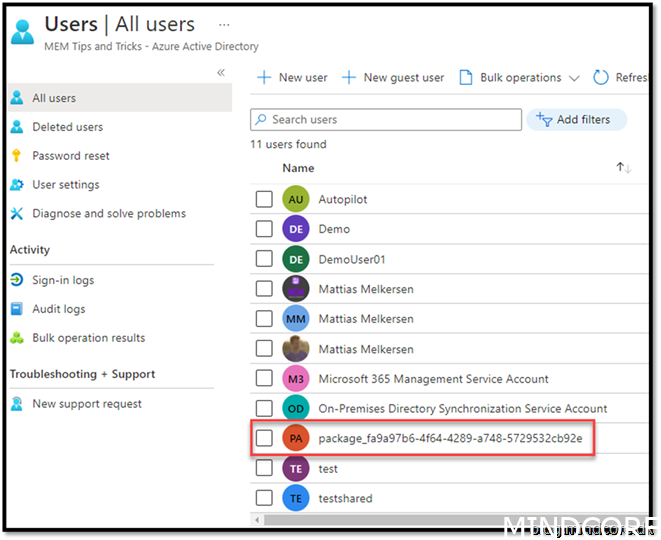Open Audit logs menu item
The height and width of the screenshot is (540, 661).
[59, 310]
